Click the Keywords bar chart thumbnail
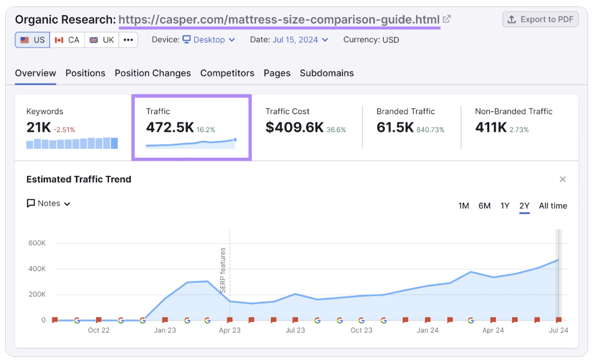This screenshot has height=364, width=594. 72,143
